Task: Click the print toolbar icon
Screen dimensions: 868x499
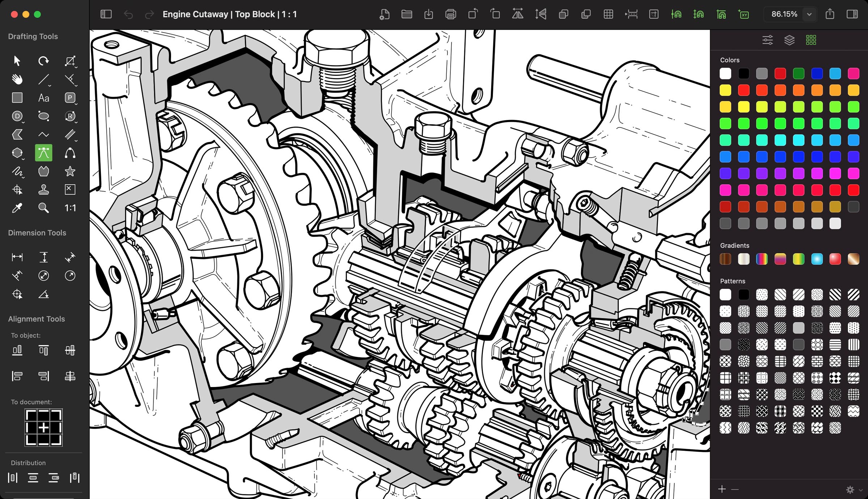Action: pos(451,14)
